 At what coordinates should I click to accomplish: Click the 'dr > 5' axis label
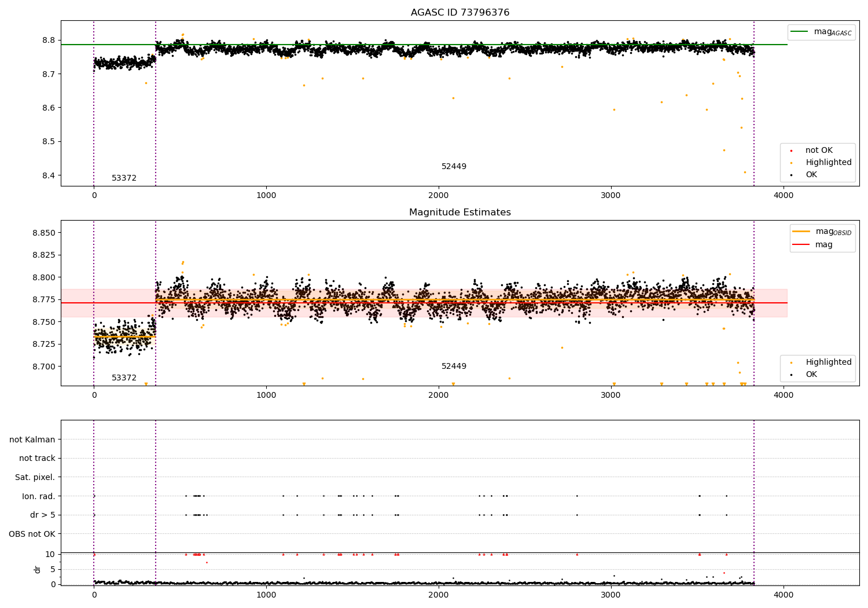(x=42, y=515)
